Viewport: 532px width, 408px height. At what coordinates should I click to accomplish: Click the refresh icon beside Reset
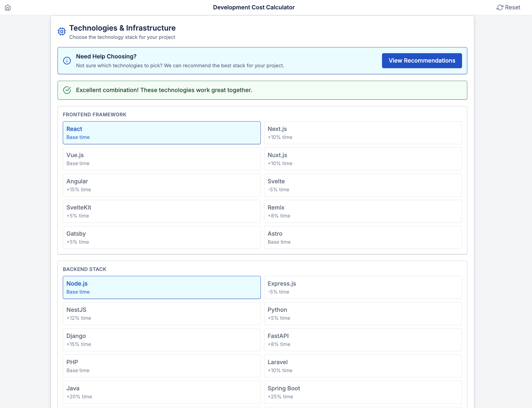tap(500, 7)
